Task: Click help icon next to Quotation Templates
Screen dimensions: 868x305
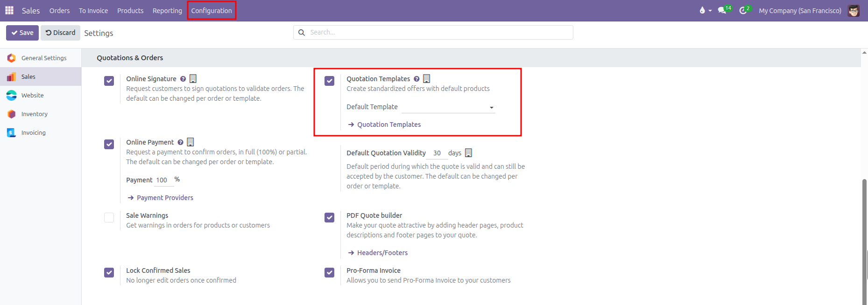Action: tap(416, 79)
